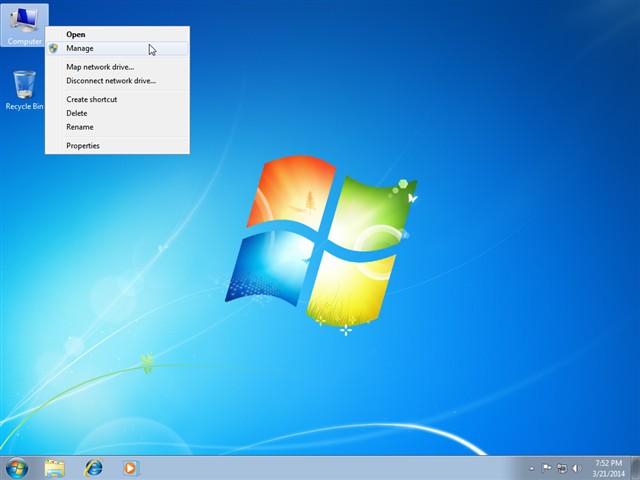Launch Windows Explorer from the taskbar
This screenshot has width=640, height=480.
coord(55,468)
